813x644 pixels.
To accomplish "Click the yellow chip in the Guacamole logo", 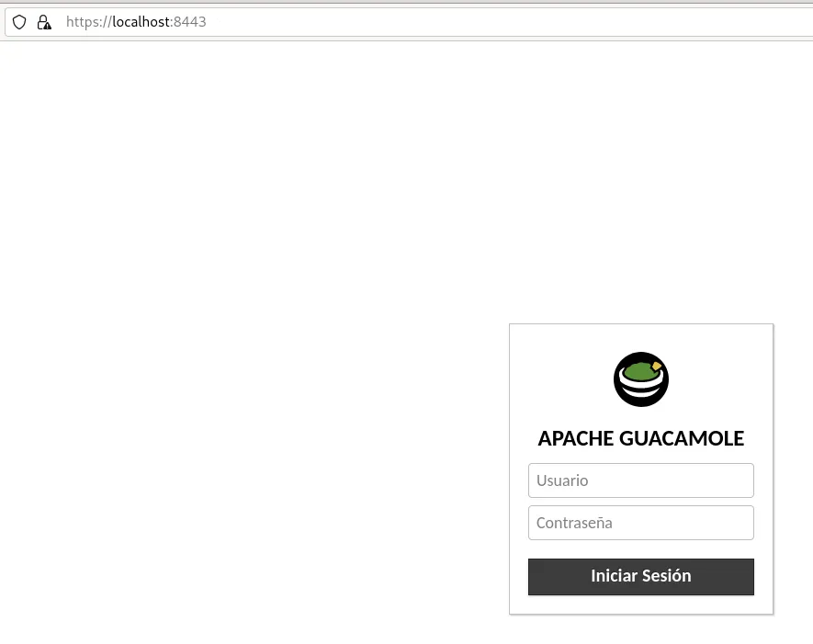I will pyautogui.click(x=657, y=366).
